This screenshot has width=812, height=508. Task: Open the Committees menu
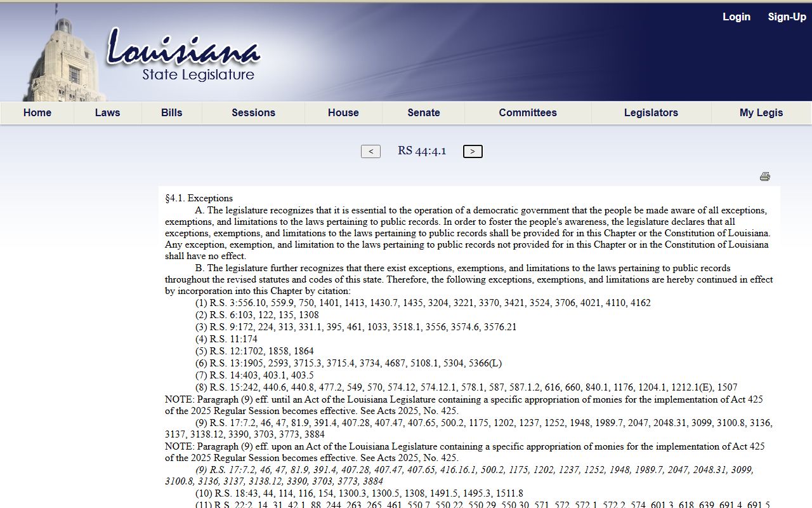click(528, 112)
